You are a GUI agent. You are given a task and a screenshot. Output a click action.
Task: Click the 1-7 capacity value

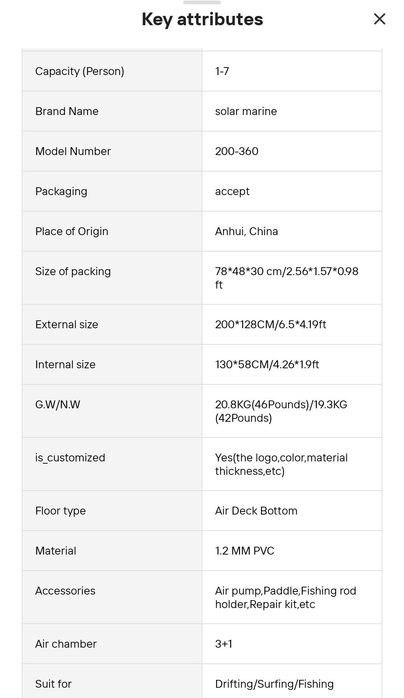pyautogui.click(x=222, y=71)
